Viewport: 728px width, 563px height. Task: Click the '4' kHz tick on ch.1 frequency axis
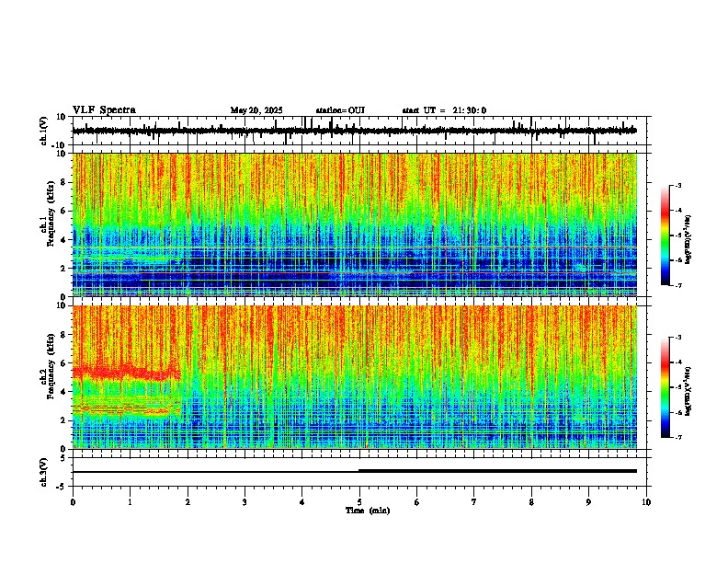tap(63, 240)
